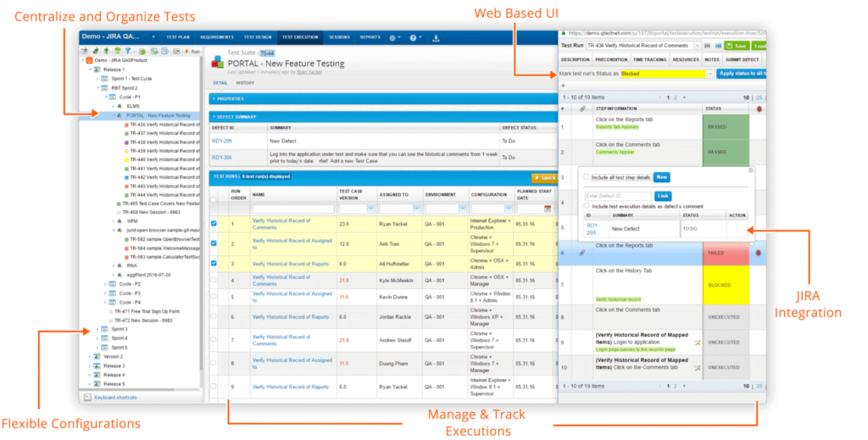The height and width of the screenshot is (440, 868).
Task: Open the Test Design menu
Action: [258, 37]
